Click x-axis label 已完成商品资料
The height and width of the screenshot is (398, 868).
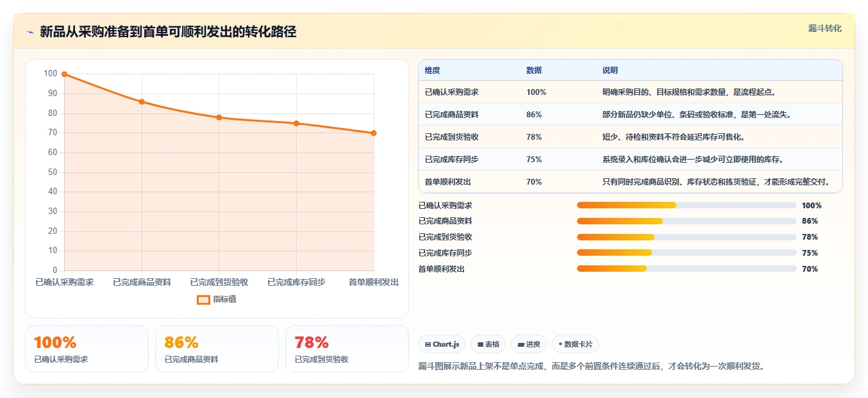(142, 282)
